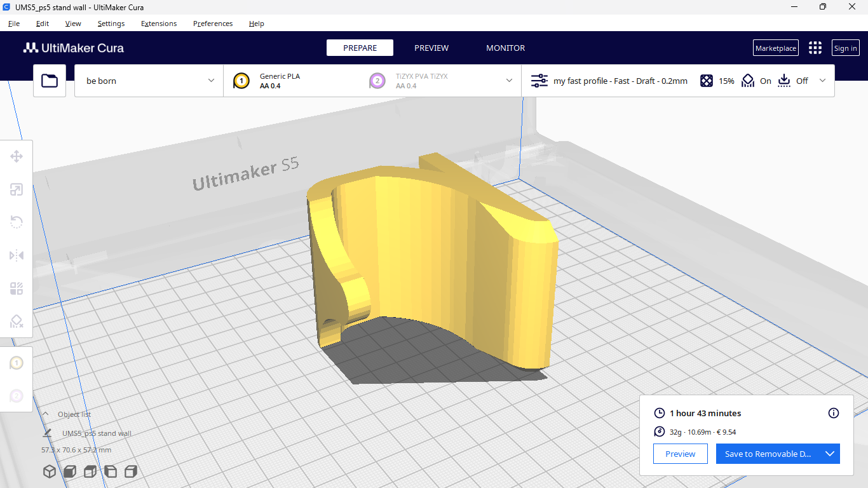Select the Support Blocker tool
Viewport: 868px width, 488px height.
coord(17,322)
